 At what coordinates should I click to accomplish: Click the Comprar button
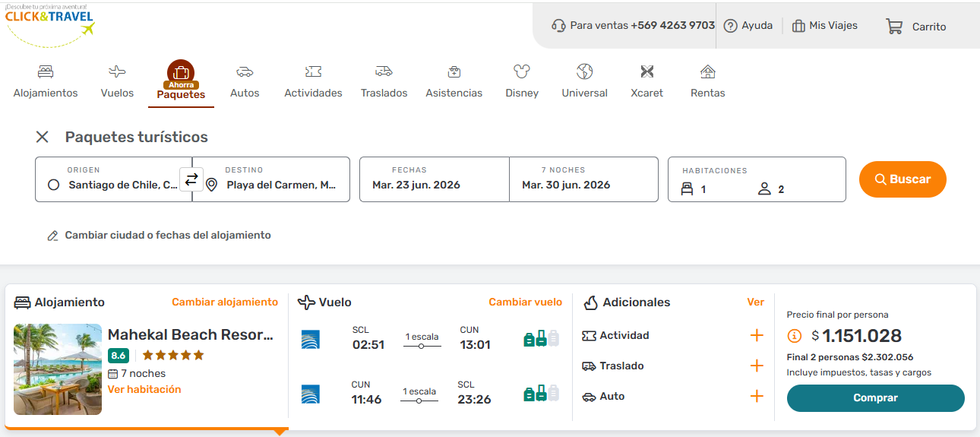875,398
